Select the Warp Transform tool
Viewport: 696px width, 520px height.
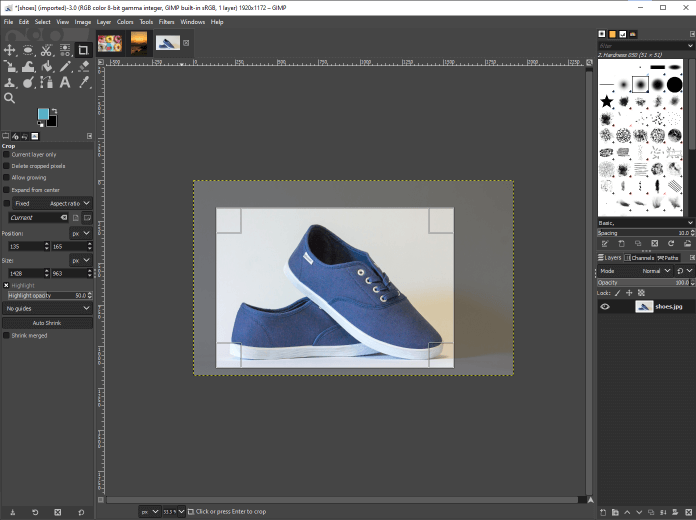coord(28,67)
